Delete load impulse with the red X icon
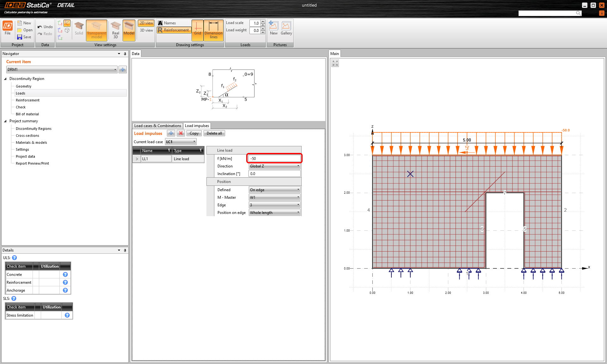The height and width of the screenshot is (364, 607). point(181,133)
